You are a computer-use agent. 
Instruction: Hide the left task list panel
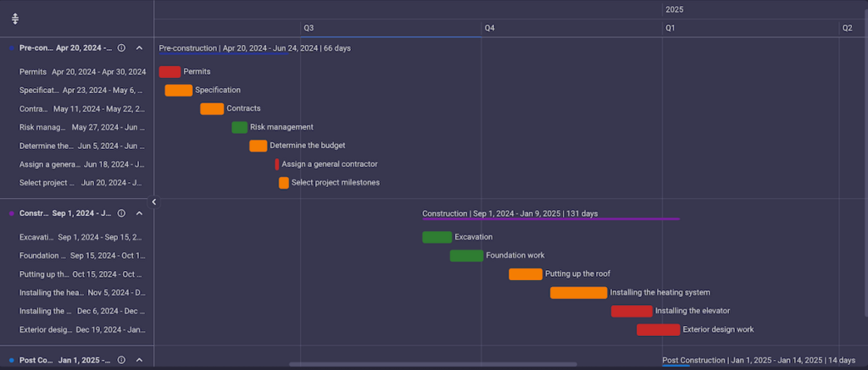[154, 202]
